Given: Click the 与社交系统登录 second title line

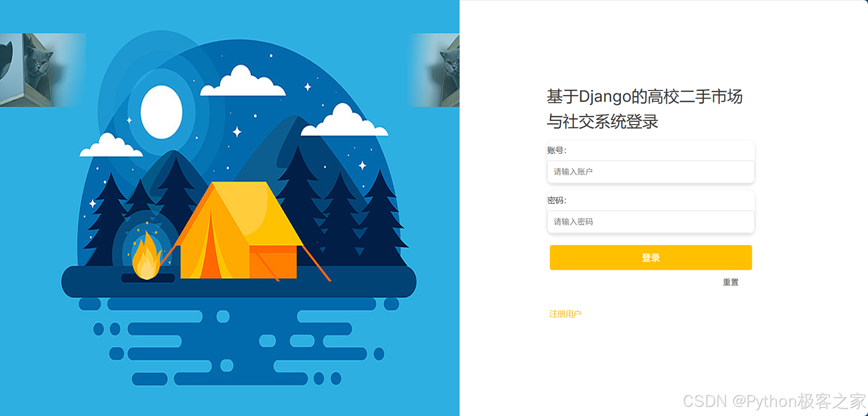Looking at the screenshot, I should [x=602, y=121].
